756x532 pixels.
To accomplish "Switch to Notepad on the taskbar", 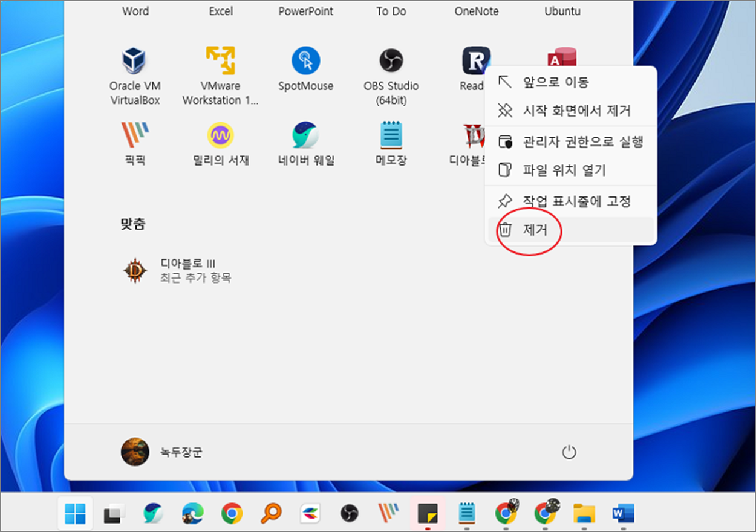I will [466, 514].
